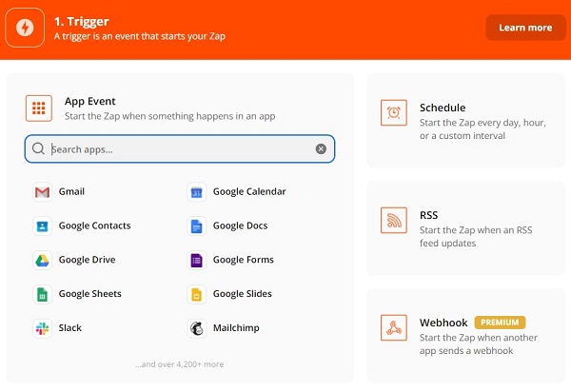Select the Slack logo icon
This screenshot has height=392, width=571.
coord(42,328)
